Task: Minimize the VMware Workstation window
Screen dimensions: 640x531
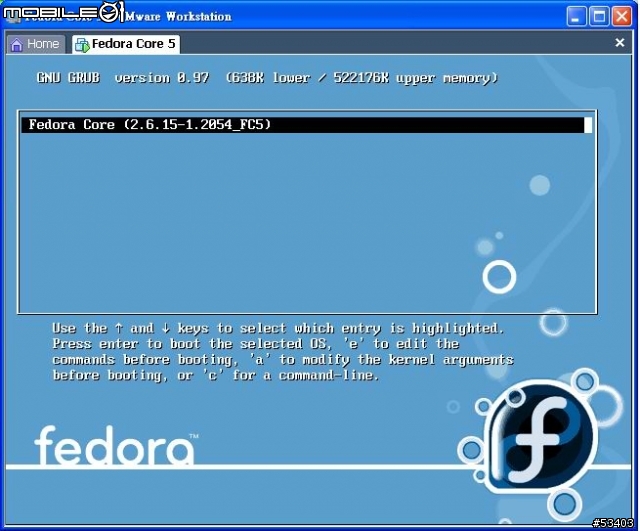Action: (x=576, y=16)
